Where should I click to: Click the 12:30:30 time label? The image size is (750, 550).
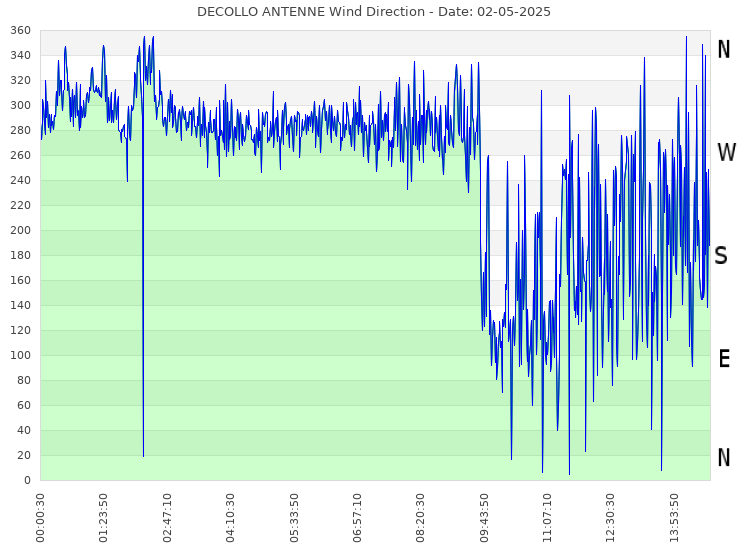[x=610, y=518]
